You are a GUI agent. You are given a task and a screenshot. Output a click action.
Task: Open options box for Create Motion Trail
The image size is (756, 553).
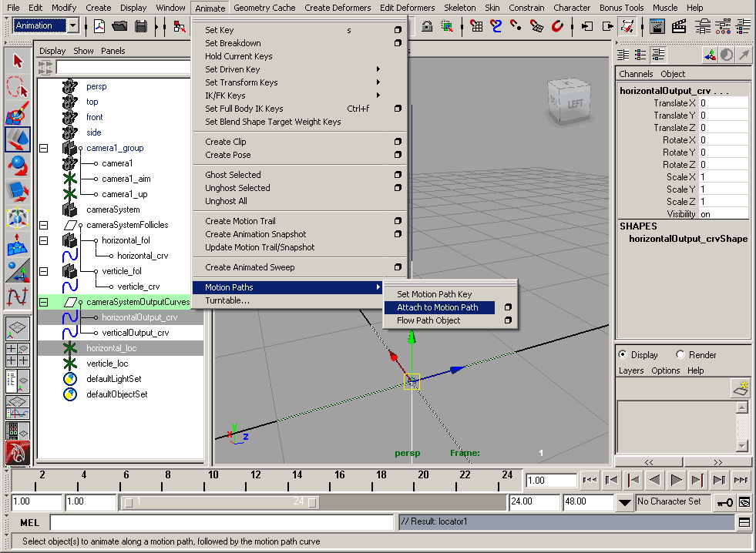pos(398,221)
